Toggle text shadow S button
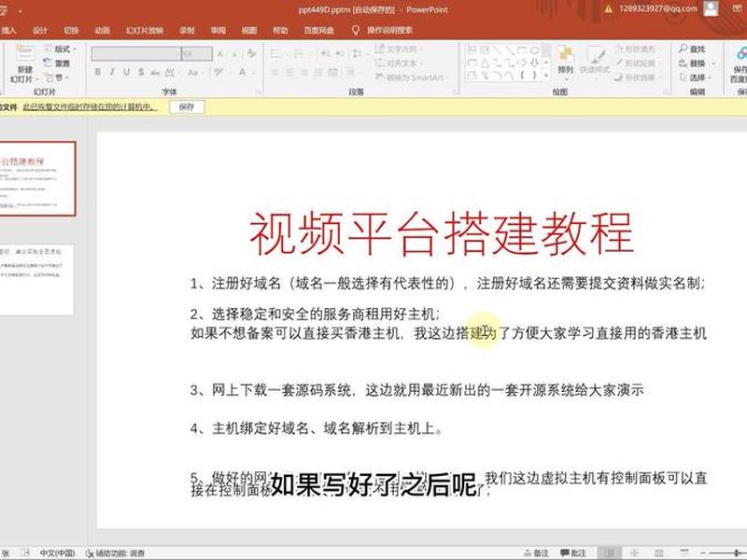 coord(141,73)
